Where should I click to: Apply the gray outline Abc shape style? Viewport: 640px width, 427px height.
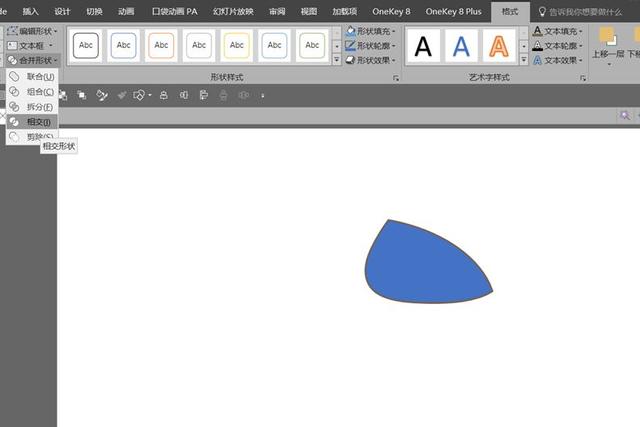[x=199, y=45]
